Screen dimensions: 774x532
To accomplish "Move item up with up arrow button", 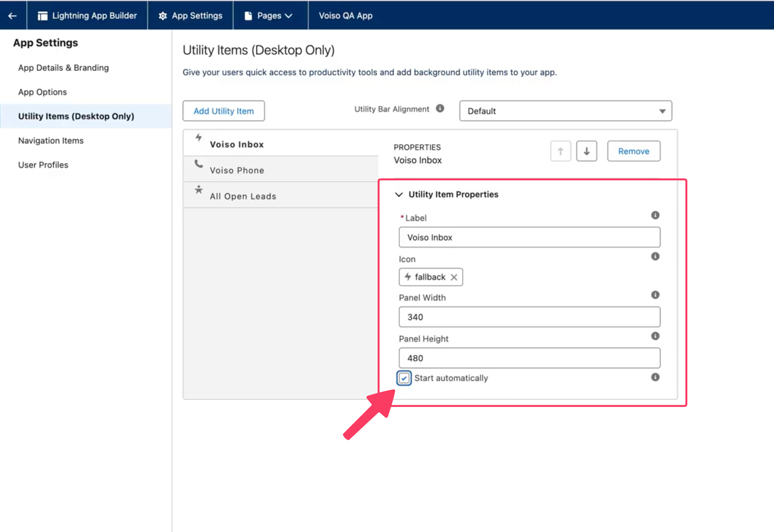I will point(561,151).
